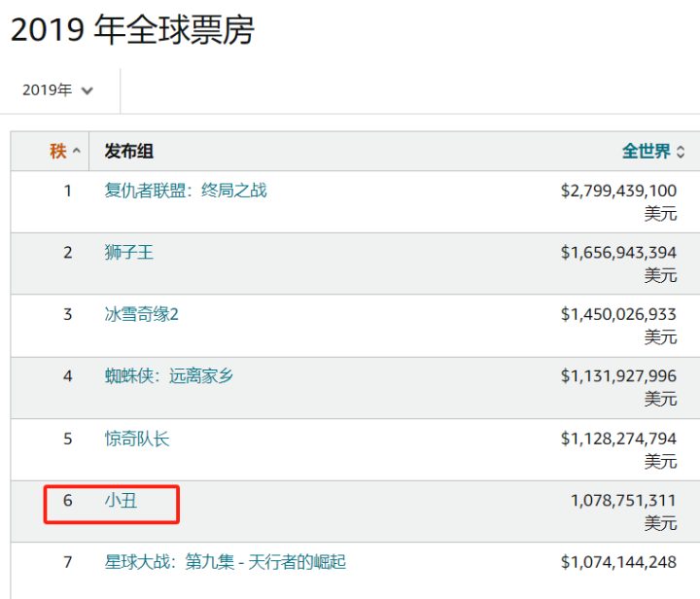The height and width of the screenshot is (599, 700).
Task: Select the $1,128,274,794 gross value
Action: click(618, 439)
